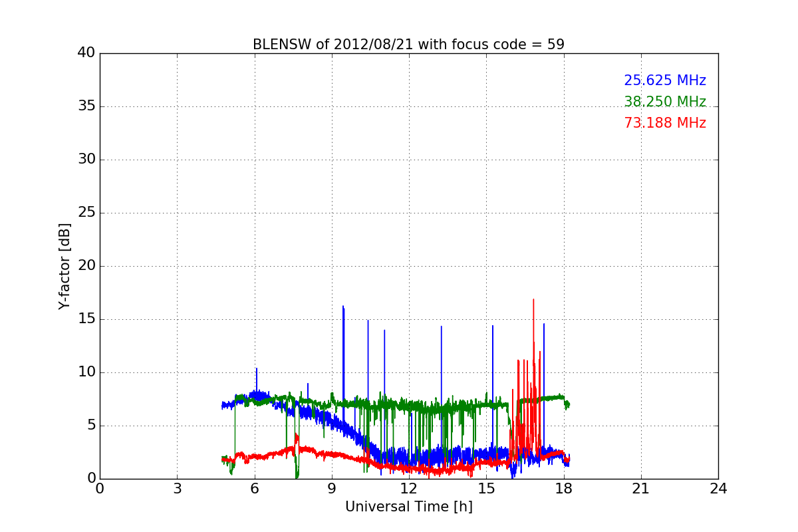
Task: Click the y-axis tick label '15'
Action: coord(86,319)
